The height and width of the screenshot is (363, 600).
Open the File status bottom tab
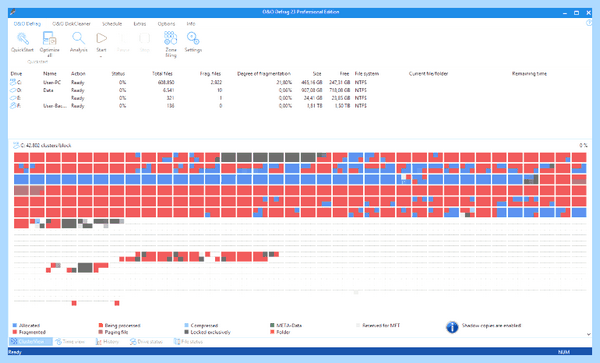188,341
